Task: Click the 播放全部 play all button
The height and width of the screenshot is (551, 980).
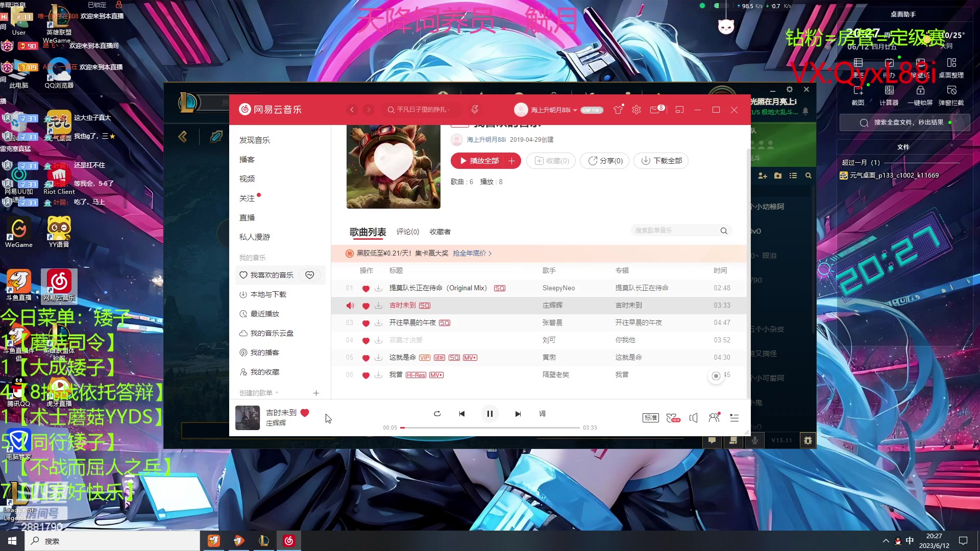Action: [480, 161]
